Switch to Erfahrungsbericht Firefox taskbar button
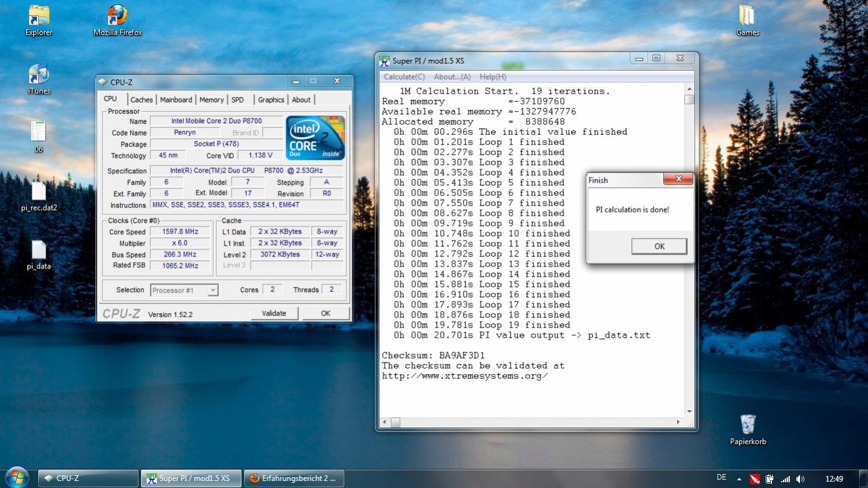Screen dimensions: 868x488 click(x=294, y=478)
